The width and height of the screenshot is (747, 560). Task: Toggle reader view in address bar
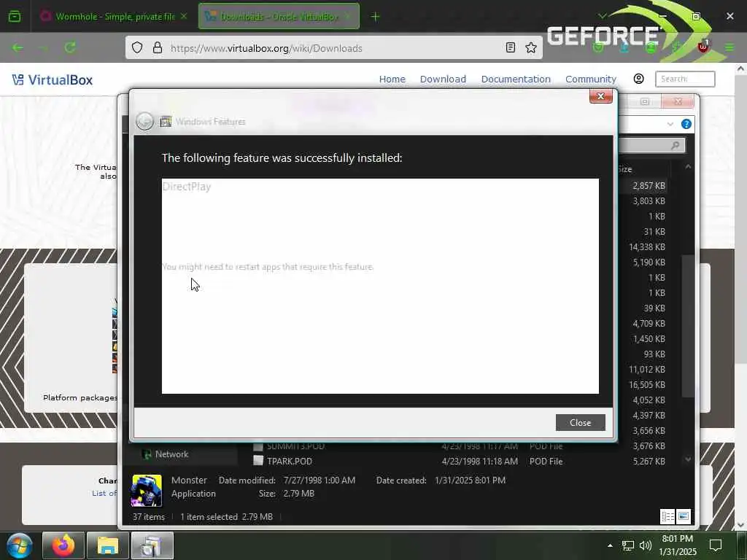coord(510,47)
